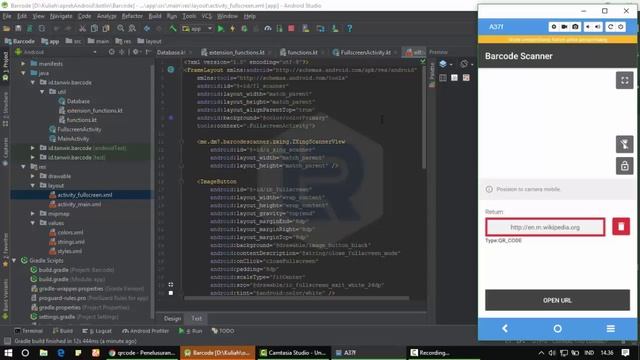Open the Logcat tool window
The image size is (640, 360).
pyautogui.click(x=97, y=331)
